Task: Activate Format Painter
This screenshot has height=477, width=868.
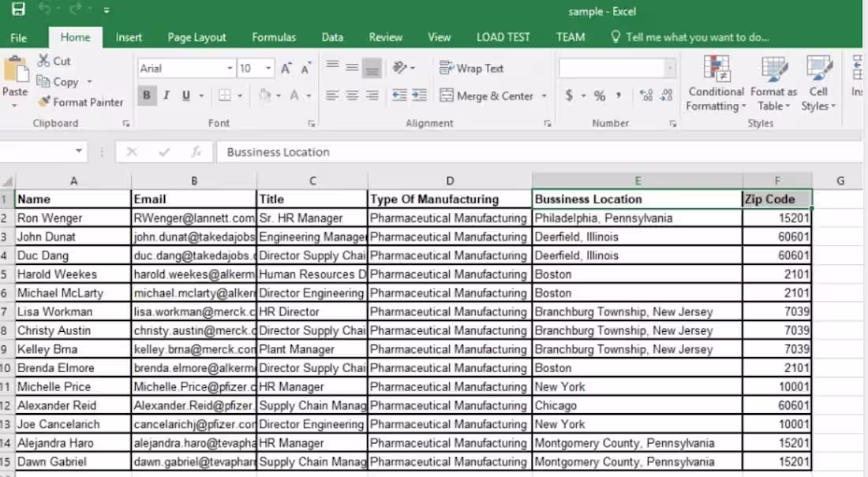Action: pos(80,102)
